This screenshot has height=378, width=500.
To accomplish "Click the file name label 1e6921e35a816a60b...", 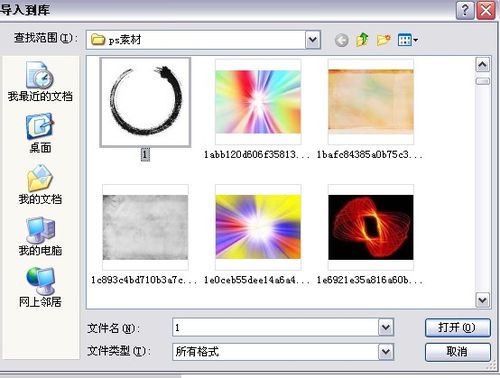I will click(x=369, y=280).
